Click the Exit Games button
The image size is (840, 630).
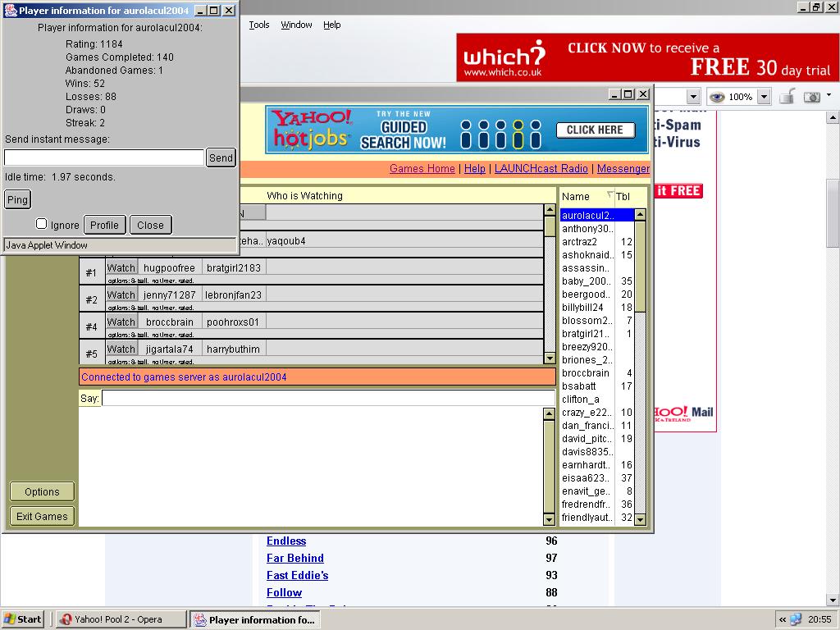(42, 516)
